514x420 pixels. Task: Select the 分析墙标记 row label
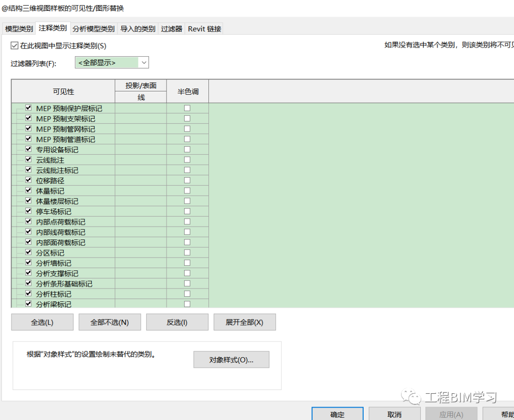pyautogui.click(x=54, y=263)
